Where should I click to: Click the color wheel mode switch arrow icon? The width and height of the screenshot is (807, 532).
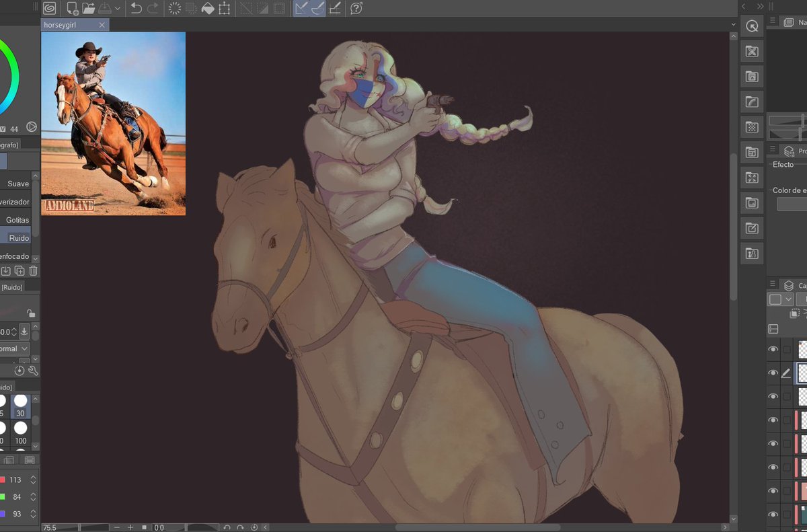coord(32,126)
